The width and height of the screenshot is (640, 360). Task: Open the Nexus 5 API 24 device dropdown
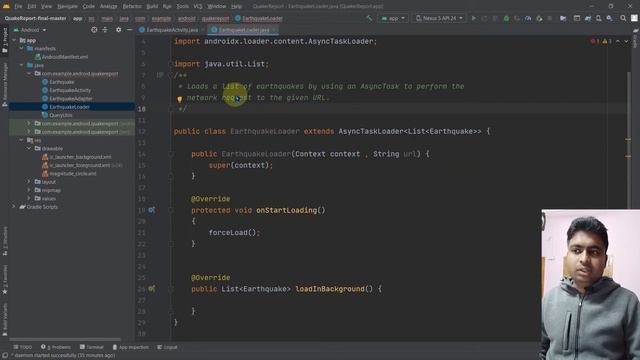coord(439,18)
